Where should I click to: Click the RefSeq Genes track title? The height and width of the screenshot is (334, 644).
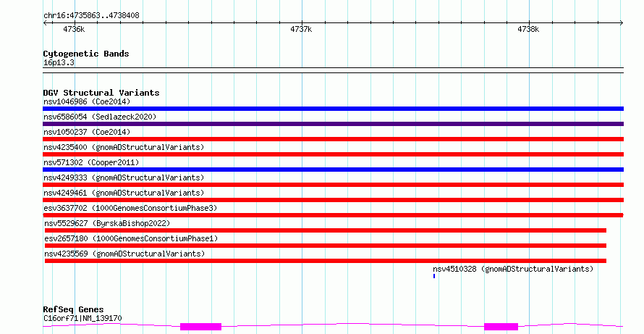pos(73,309)
